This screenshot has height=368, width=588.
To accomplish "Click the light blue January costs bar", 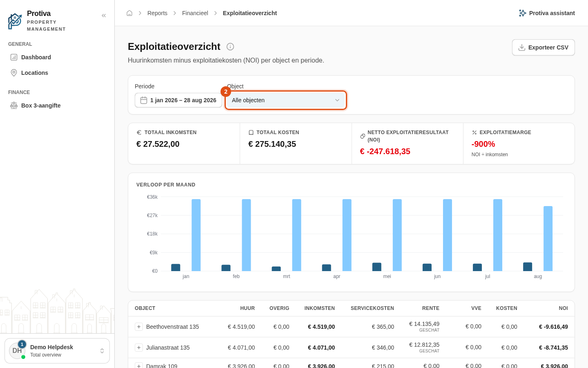I will click(196, 235).
